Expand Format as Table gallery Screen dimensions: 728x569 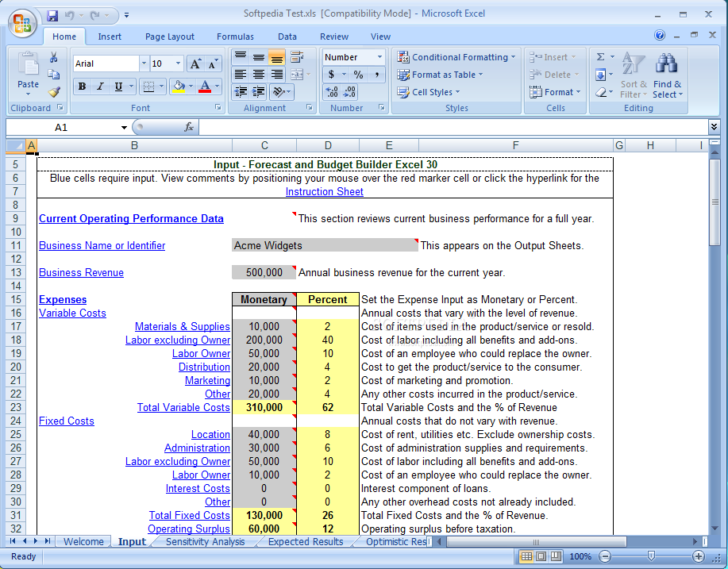tap(440, 75)
